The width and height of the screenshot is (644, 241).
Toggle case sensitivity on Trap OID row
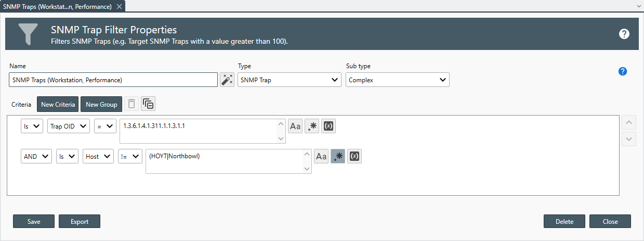[x=295, y=126]
